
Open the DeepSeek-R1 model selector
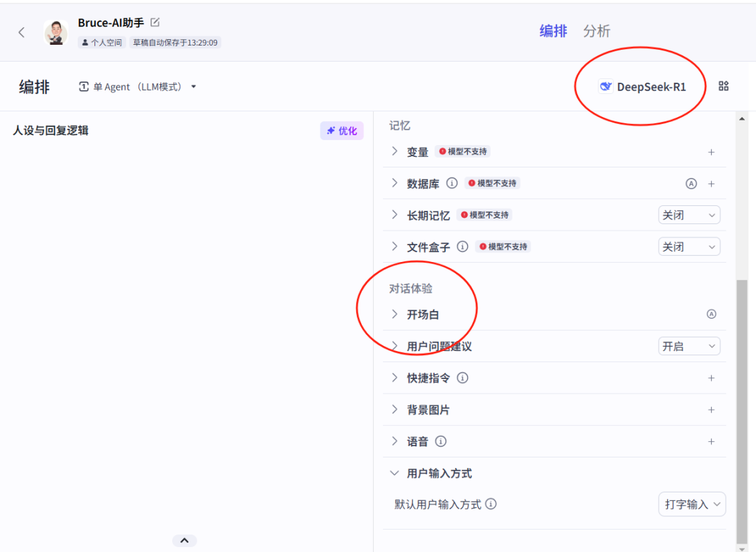point(642,87)
